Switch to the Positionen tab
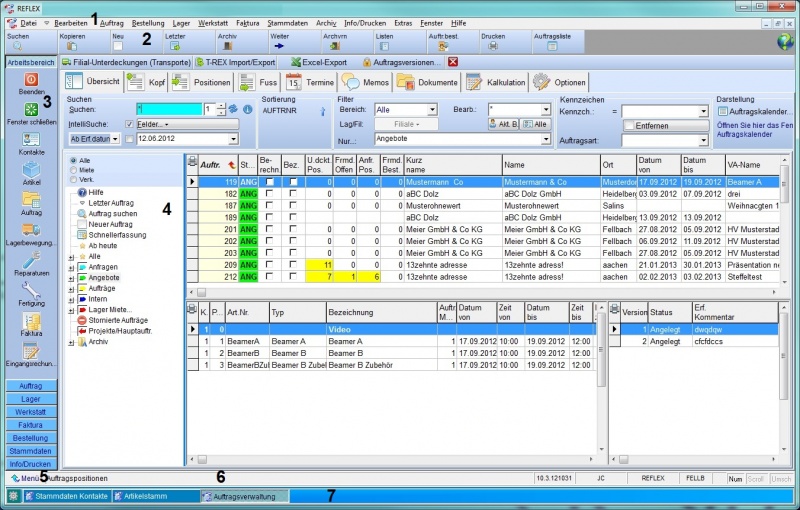 202,82
